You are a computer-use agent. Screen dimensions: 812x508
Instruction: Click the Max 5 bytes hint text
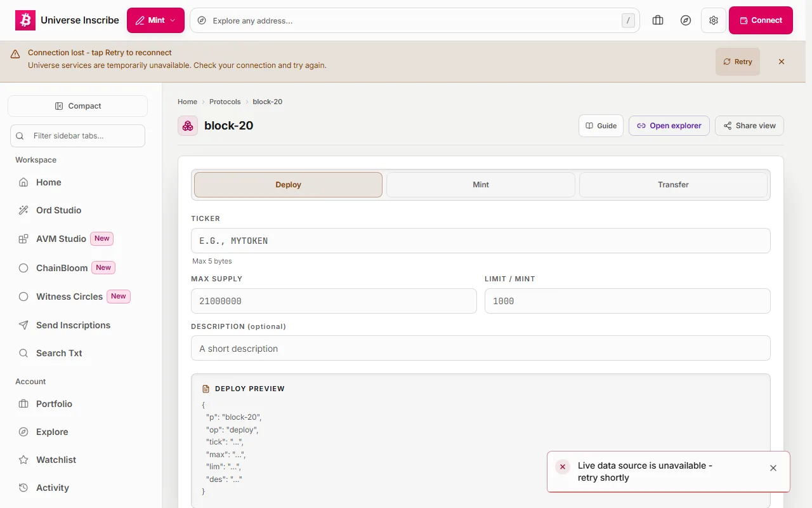212,261
